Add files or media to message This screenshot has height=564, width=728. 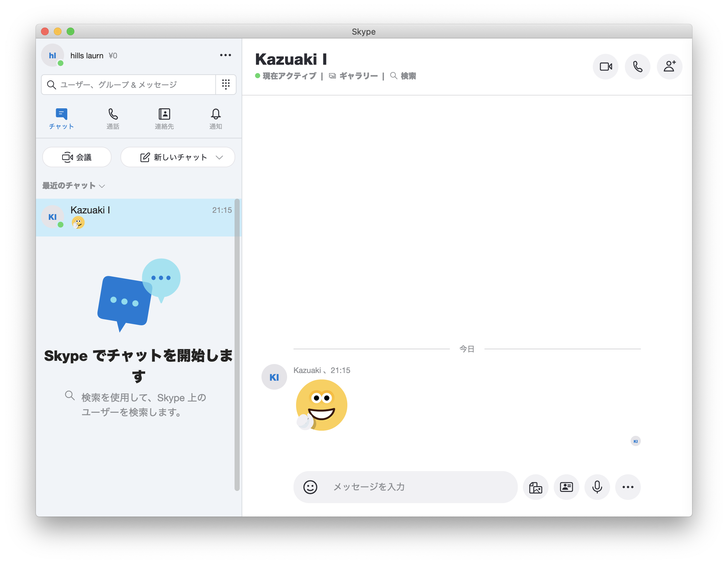[x=535, y=487]
